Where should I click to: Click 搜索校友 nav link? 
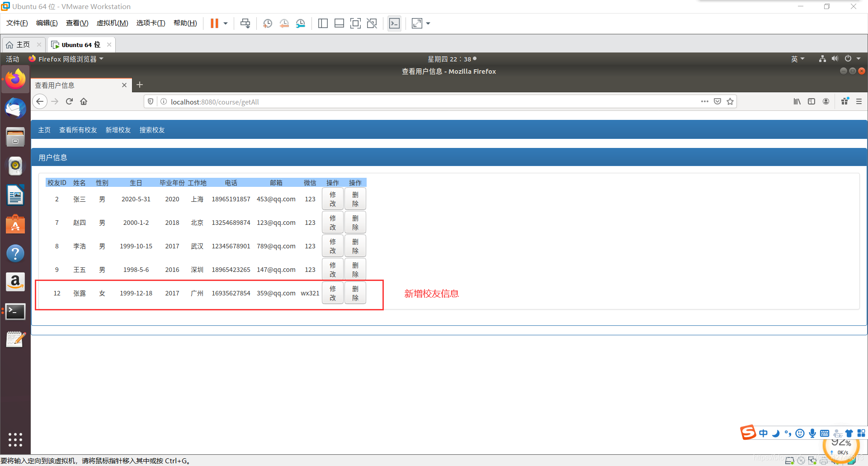tap(152, 130)
